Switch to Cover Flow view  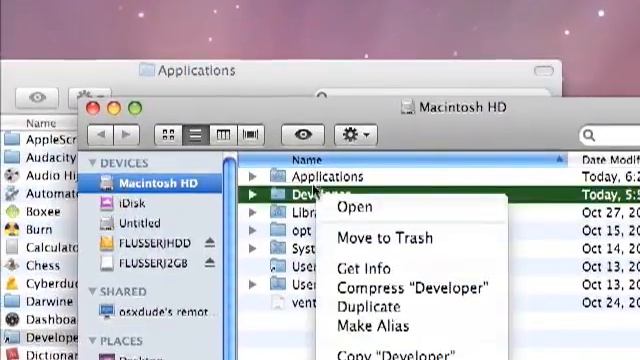[x=251, y=135]
